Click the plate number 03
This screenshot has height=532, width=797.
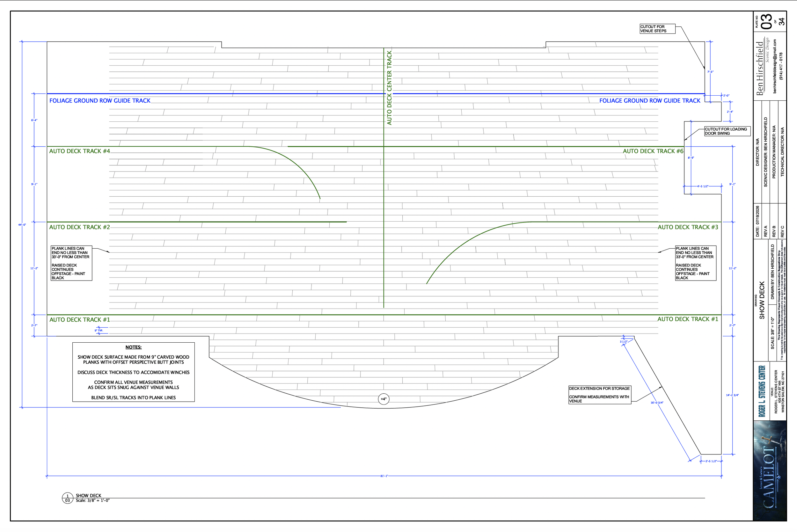coord(766,22)
